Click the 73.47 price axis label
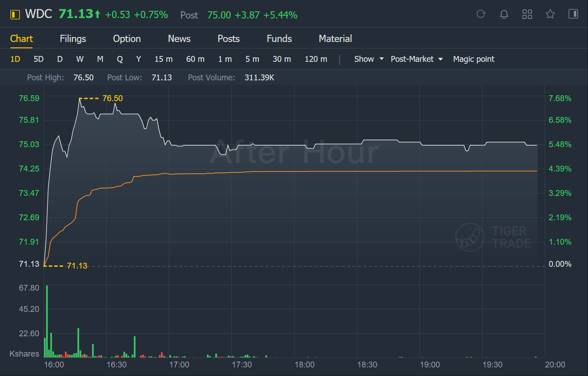 tap(29, 193)
